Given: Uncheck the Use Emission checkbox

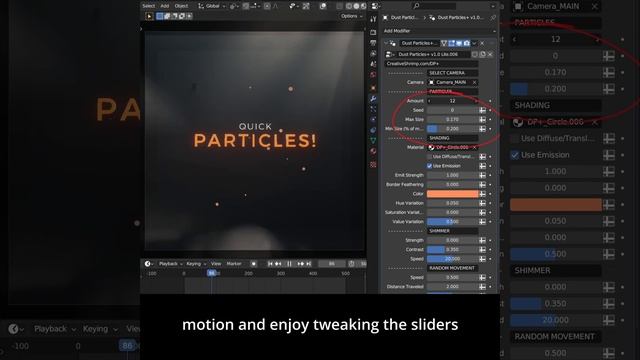Looking at the screenshot, I should (429, 166).
